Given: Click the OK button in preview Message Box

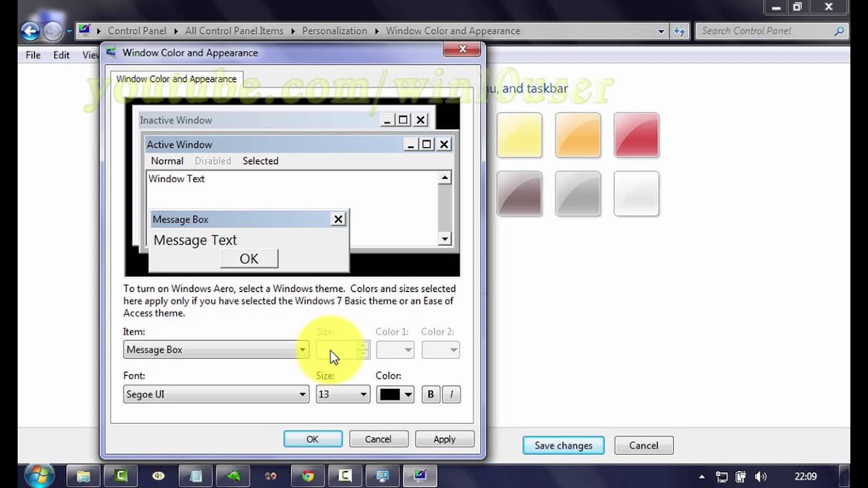Looking at the screenshot, I should 249,258.
